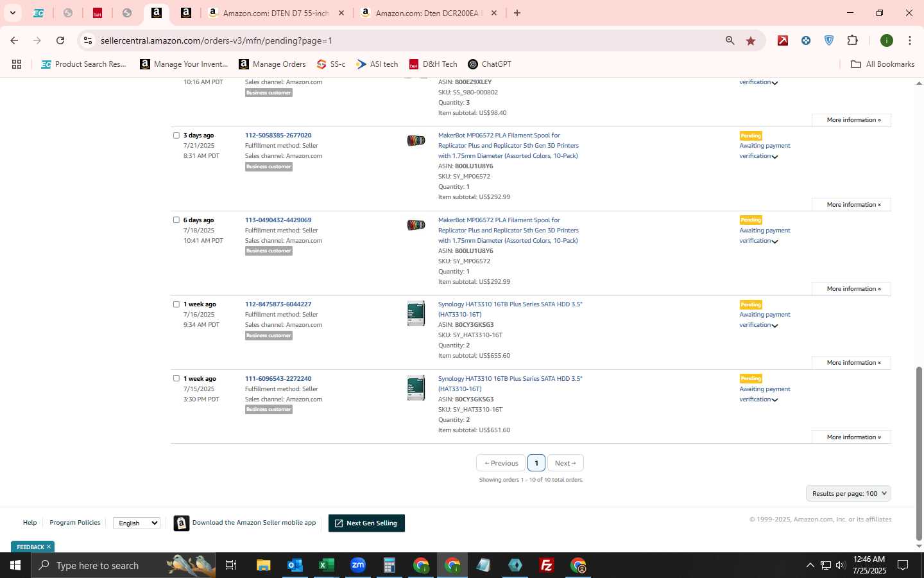Open Product Search Res... bookmark
924x578 pixels.
pyautogui.click(x=84, y=64)
